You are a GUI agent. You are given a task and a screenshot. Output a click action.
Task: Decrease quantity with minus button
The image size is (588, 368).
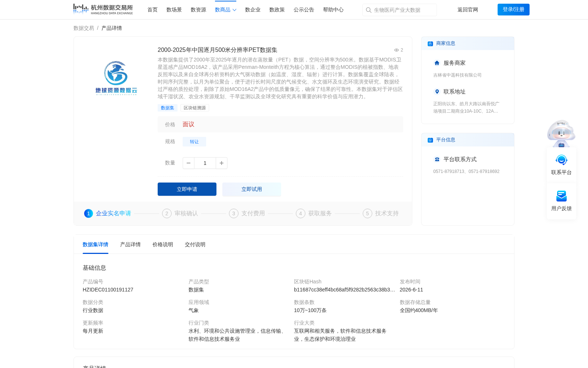189,163
